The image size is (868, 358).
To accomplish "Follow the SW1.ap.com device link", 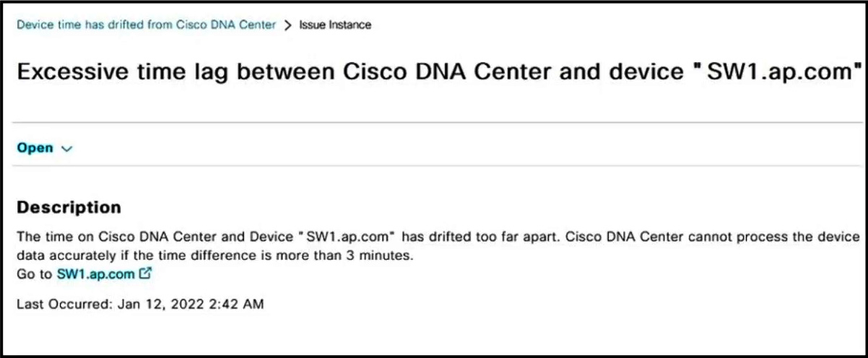I will [96, 274].
